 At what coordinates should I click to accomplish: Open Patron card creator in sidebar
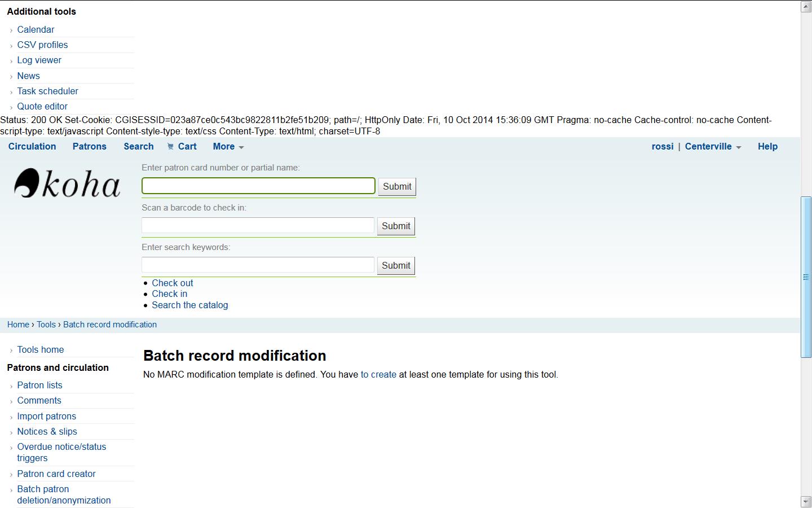(x=56, y=474)
